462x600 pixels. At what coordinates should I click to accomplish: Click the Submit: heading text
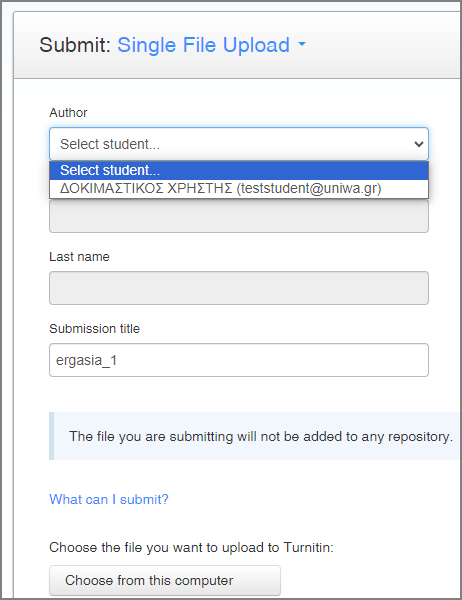coord(75,45)
